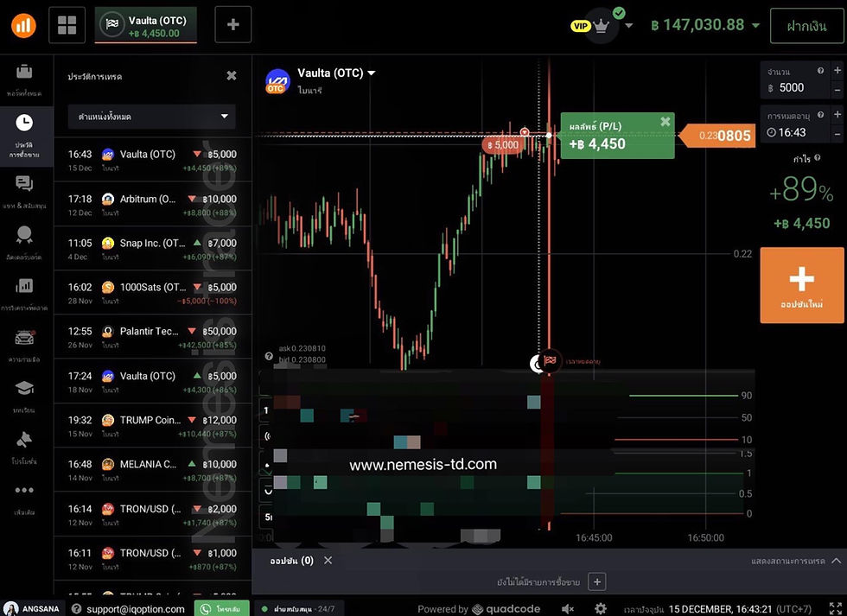
Task: Open the leaderboard medal icon
Action: (x=24, y=234)
